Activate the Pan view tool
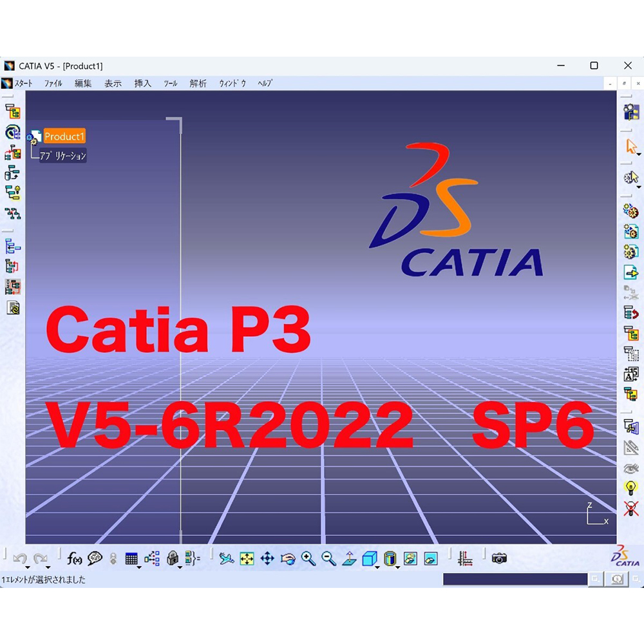Screen dimensions: 644x644 point(267,558)
